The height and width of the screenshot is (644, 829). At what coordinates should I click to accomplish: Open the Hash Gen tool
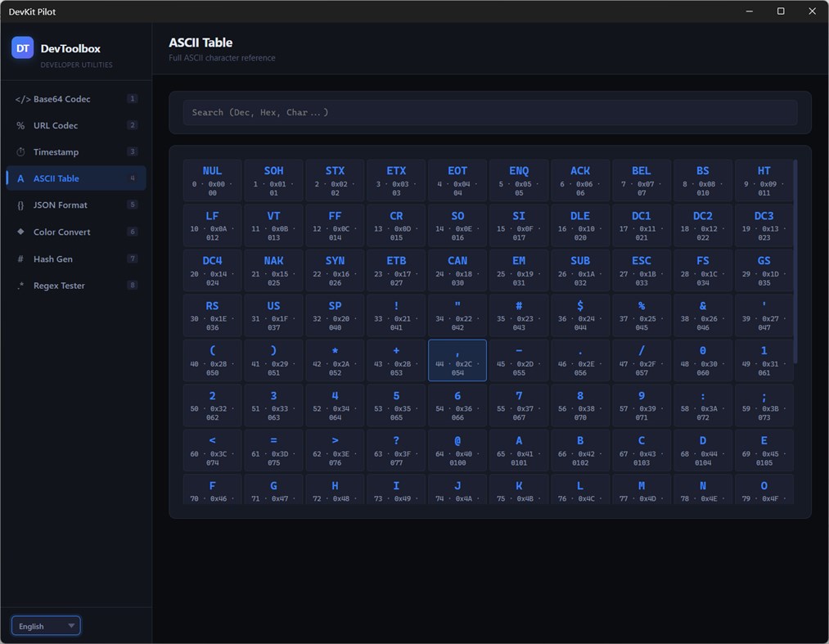[x=76, y=259]
